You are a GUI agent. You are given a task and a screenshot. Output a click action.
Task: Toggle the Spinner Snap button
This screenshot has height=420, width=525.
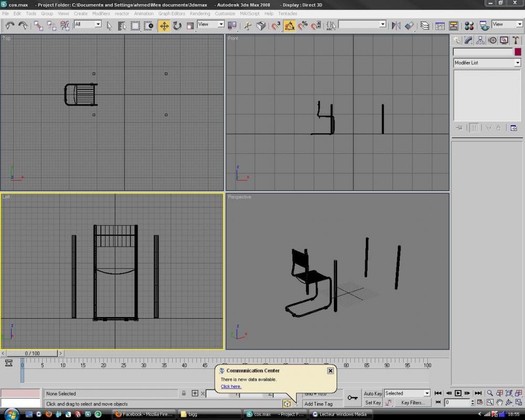(x=316, y=26)
